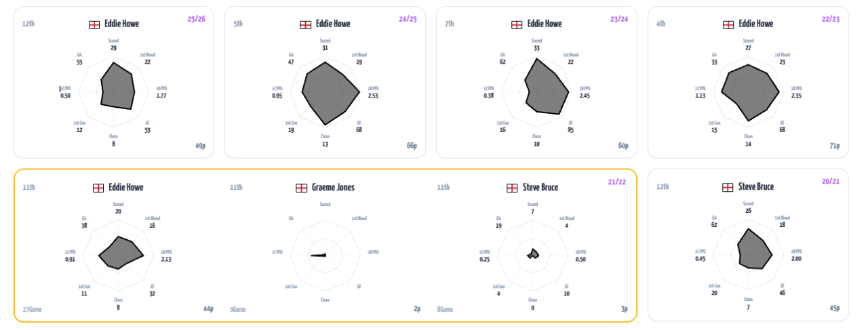Click England flag in 23/24 Eddie Howe card

pos(517,24)
